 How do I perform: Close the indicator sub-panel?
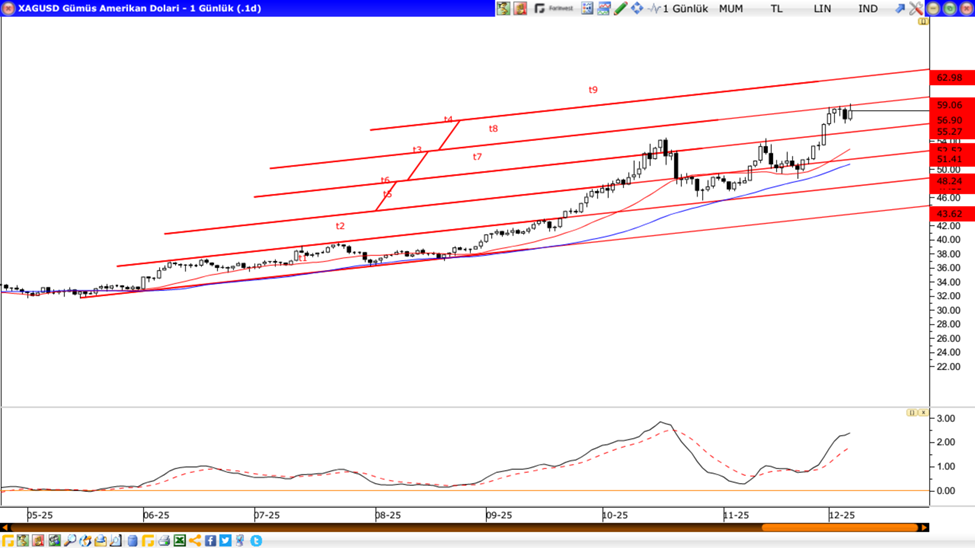click(x=922, y=412)
